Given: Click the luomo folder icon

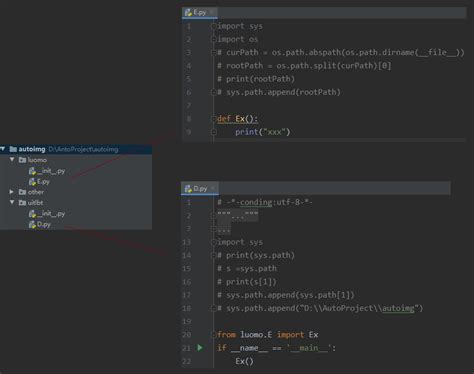Looking at the screenshot, I should coord(22,160).
